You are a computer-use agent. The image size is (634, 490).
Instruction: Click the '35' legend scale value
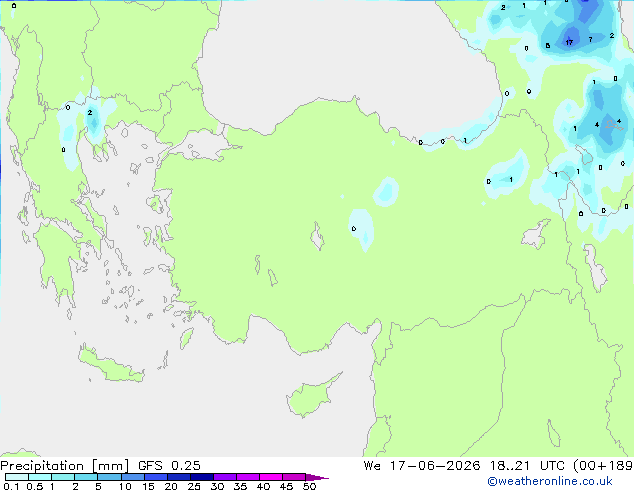coord(240,486)
